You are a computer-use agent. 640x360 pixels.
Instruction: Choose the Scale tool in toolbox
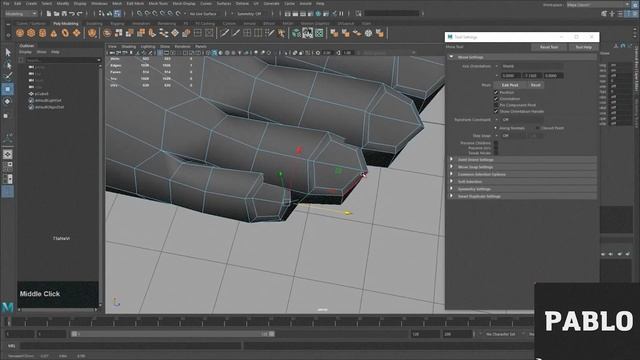click(6, 116)
